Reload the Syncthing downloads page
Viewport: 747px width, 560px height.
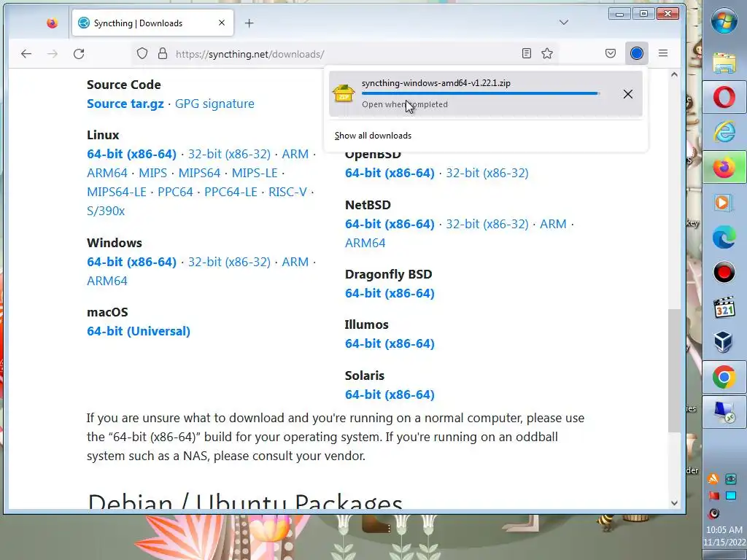click(x=79, y=54)
